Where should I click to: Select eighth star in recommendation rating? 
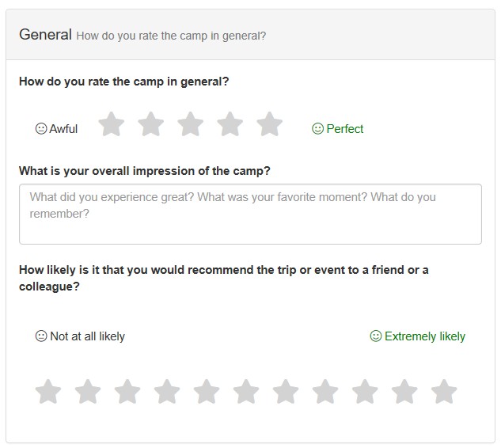pos(325,391)
